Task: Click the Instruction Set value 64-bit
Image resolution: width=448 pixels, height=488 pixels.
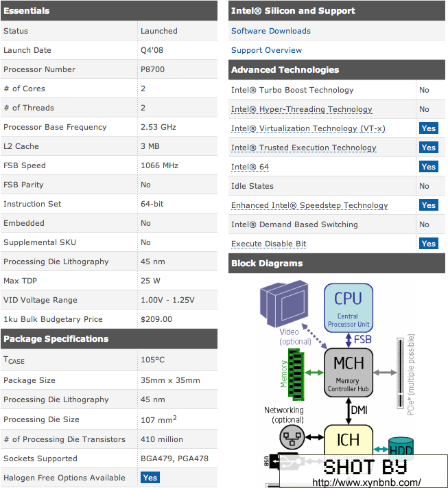Action: pos(152,204)
